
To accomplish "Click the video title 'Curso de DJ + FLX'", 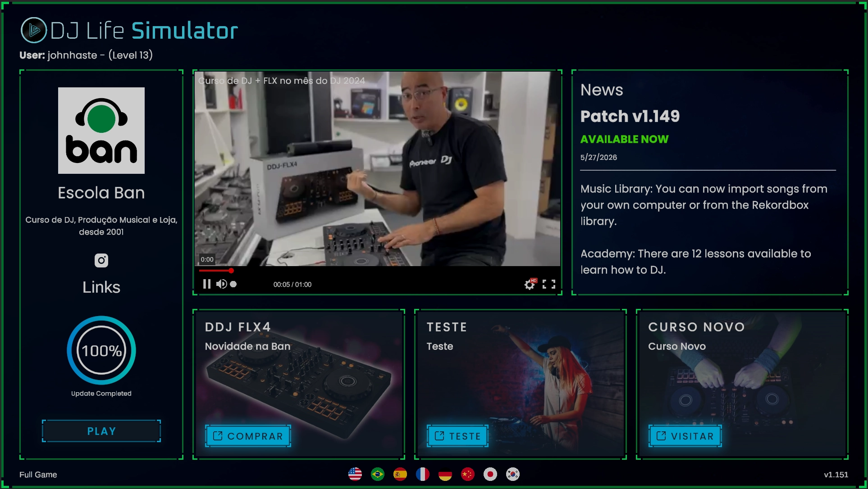I will (x=282, y=81).
